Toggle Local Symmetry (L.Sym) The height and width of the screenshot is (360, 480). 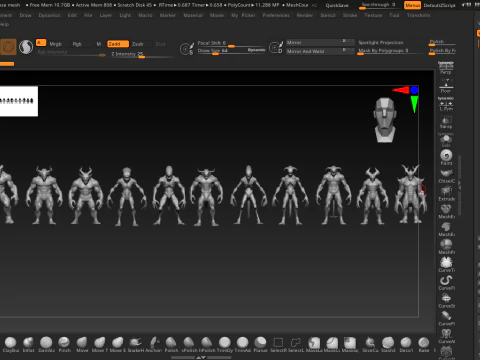click(x=446, y=104)
